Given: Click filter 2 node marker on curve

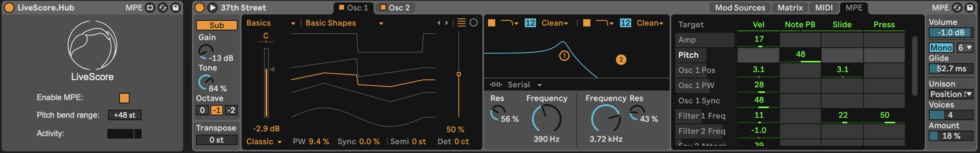Looking at the screenshot, I should pyautogui.click(x=621, y=60).
